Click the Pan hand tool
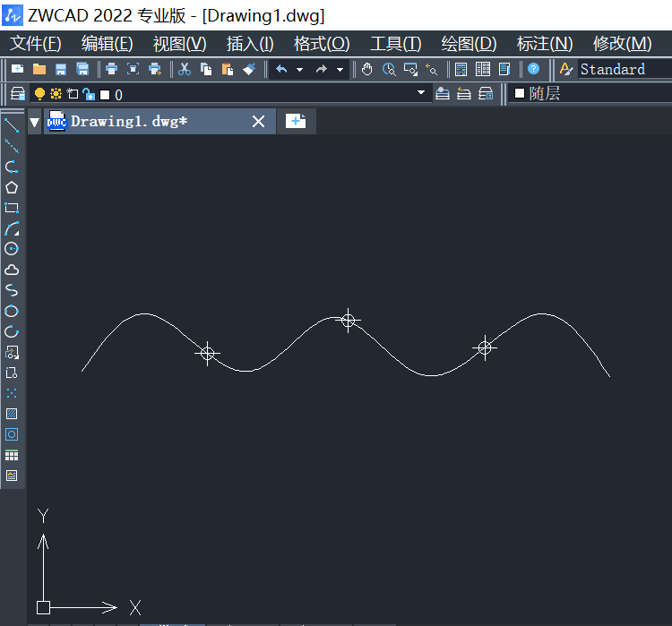The image size is (672, 626). tap(367, 69)
